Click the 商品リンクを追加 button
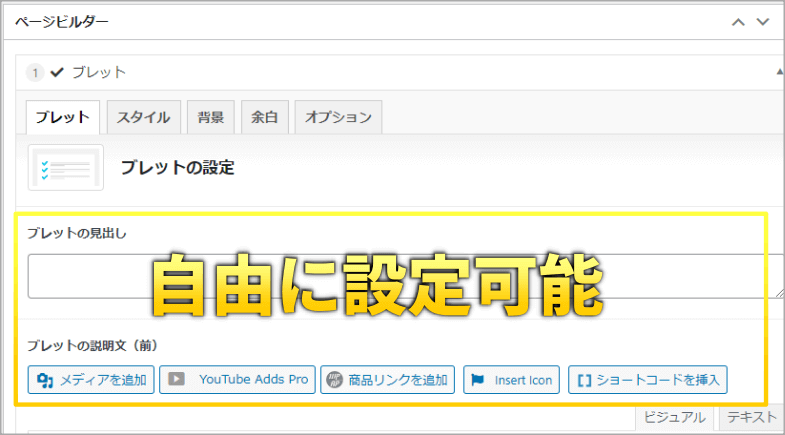Screen dimensions: 785x435 coord(387,380)
